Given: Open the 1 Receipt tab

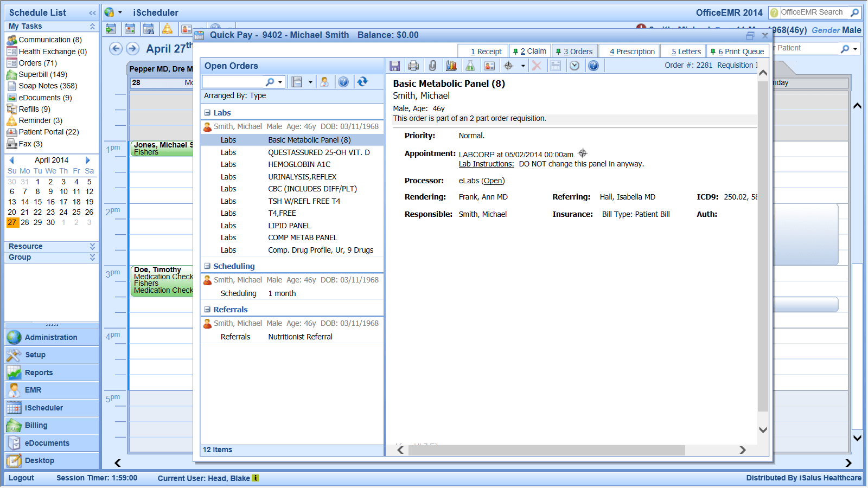Looking at the screenshot, I should coord(486,52).
